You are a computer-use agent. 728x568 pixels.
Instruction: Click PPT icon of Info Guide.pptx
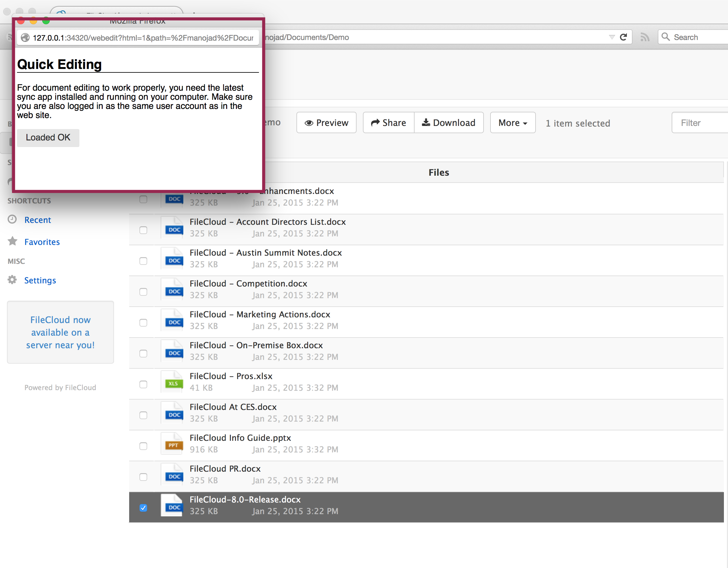[172, 444]
